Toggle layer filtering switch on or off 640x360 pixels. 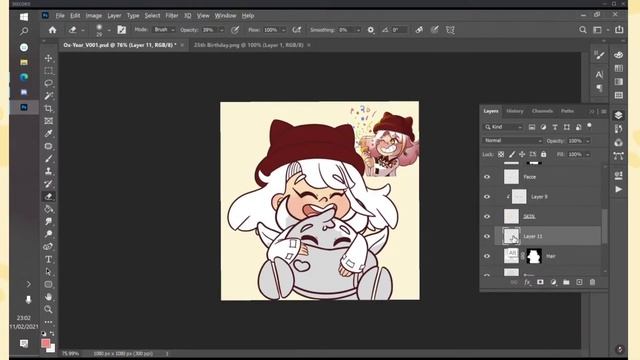coord(589,126)
